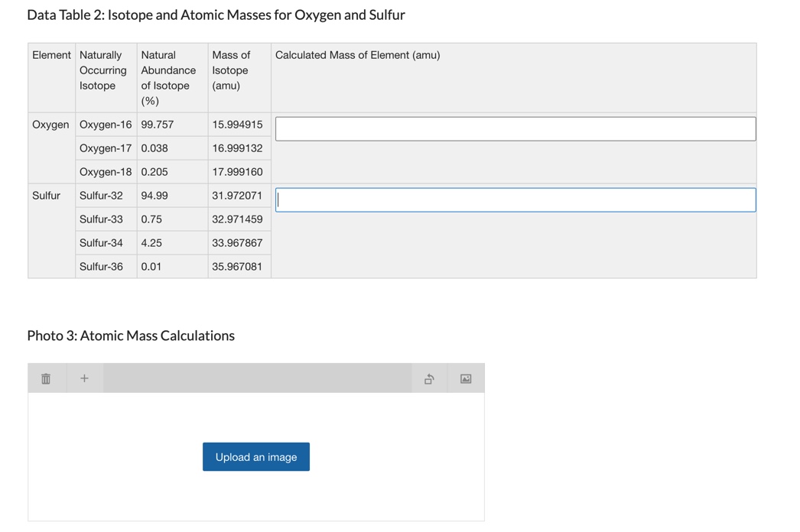Click the plus icon to add an image slot

(x=84, y=377)
